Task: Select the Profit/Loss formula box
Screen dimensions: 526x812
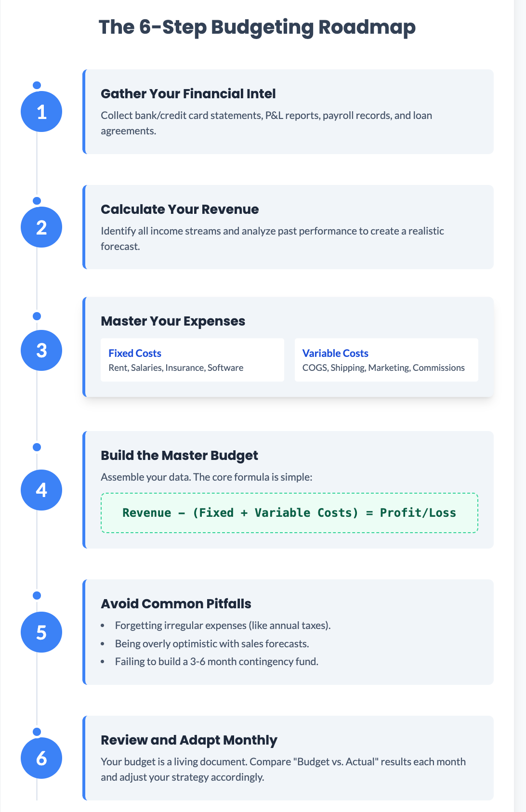Action: coord(289,513)
